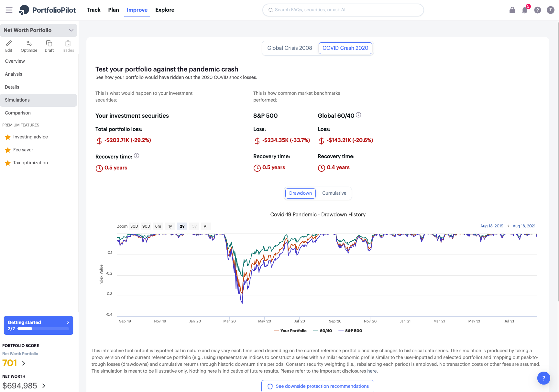Open the Improve tab

coord(137,10)
